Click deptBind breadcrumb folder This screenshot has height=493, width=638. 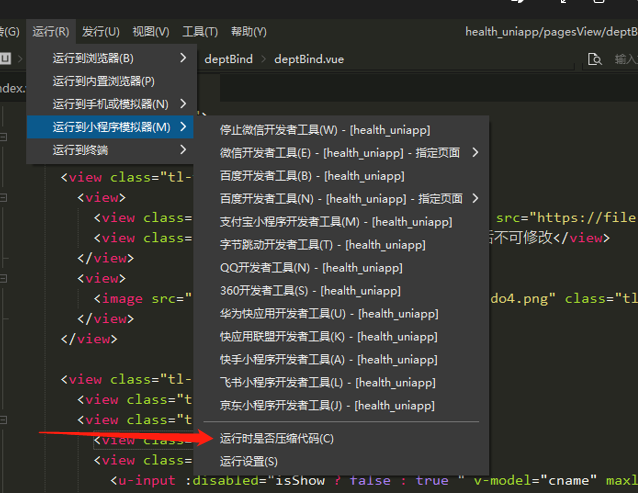pyautogui.click(x=228, y=59)
